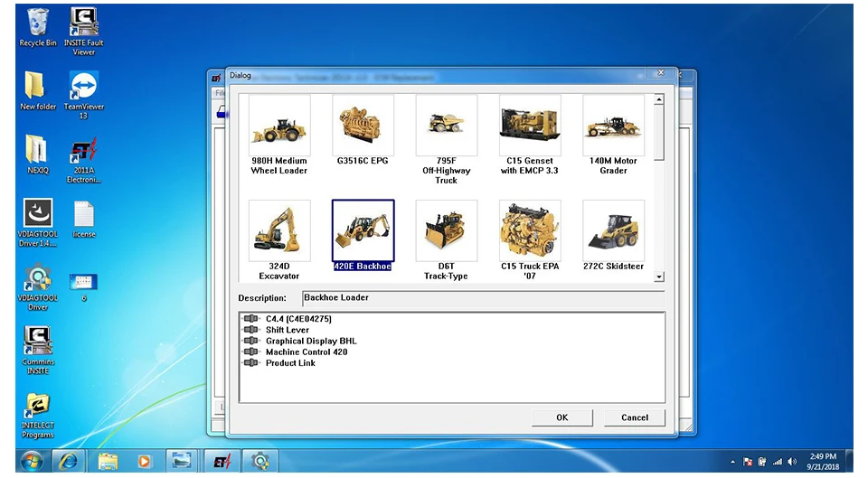Click the ECM icon beside Machine Control 420
868x478 pixels.
[251, 351]
